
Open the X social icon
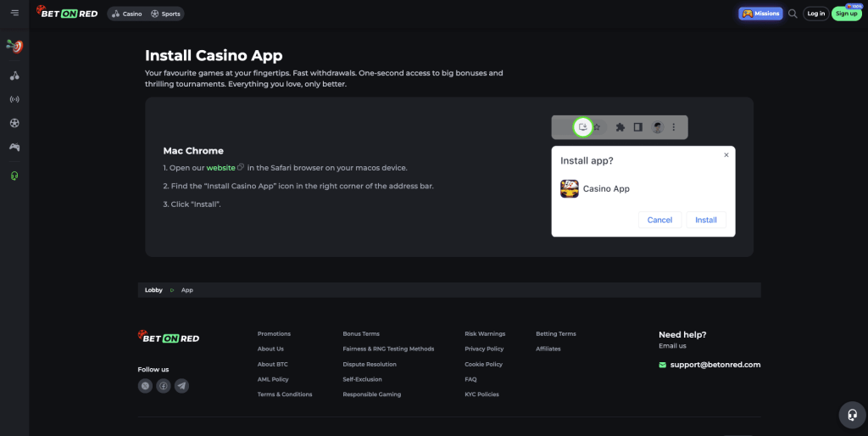(145, 386)
